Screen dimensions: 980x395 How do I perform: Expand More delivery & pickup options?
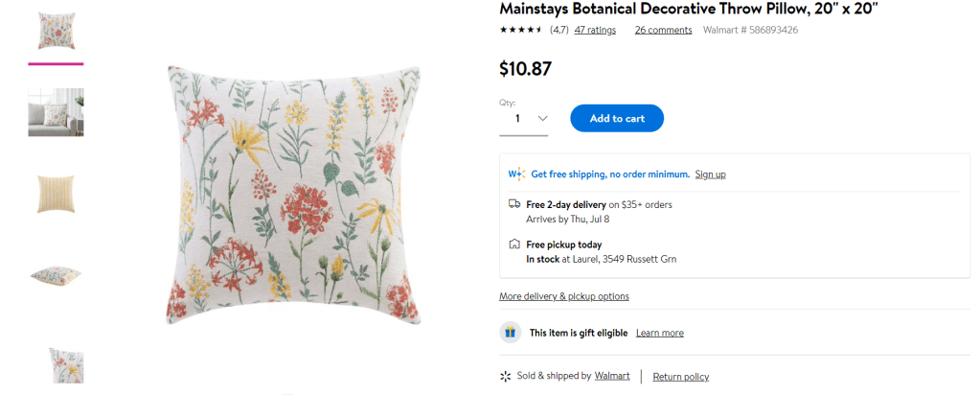pos(563,296)
